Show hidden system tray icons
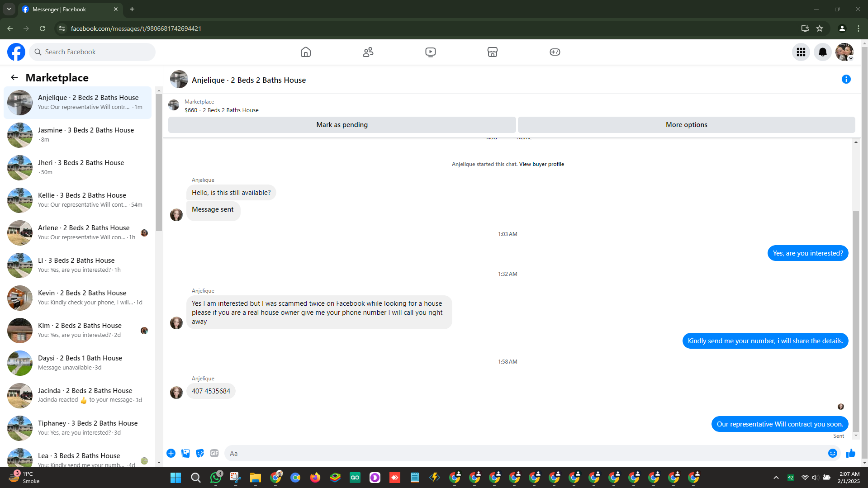This screenshot has height=488, width=868. [x=776, y=478]
